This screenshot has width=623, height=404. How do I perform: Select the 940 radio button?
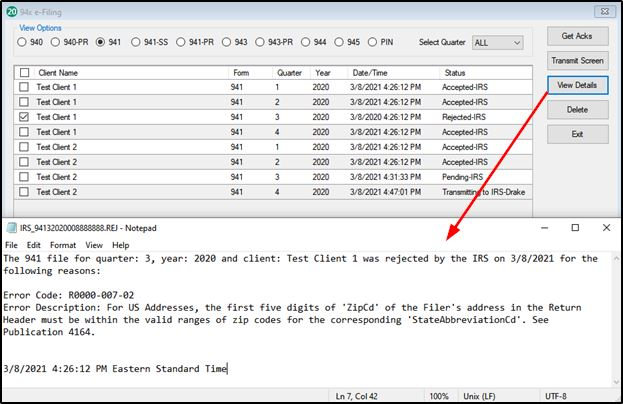[x=21, y=43]
